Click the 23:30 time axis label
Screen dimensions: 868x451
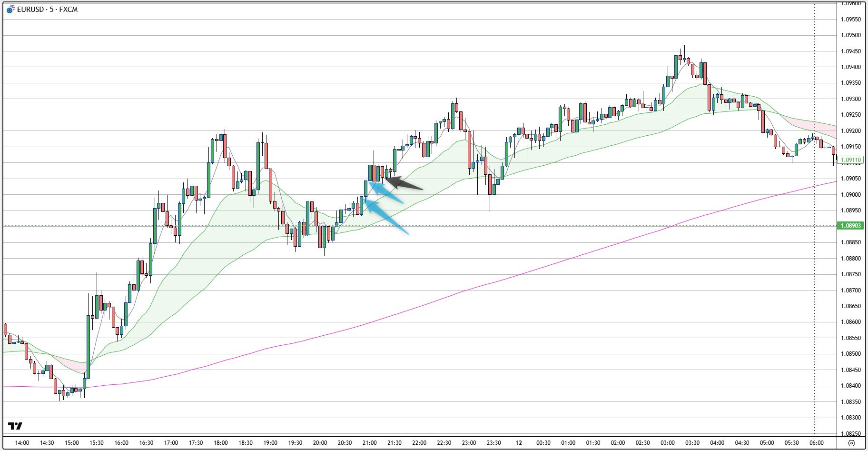pyautogui.click(x=493, y=443)
